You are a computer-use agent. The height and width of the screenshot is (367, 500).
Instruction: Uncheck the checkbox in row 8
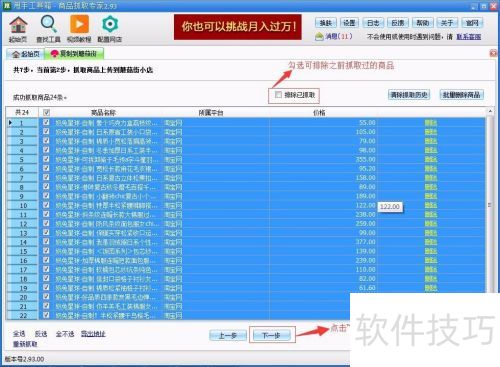[46, 187]
